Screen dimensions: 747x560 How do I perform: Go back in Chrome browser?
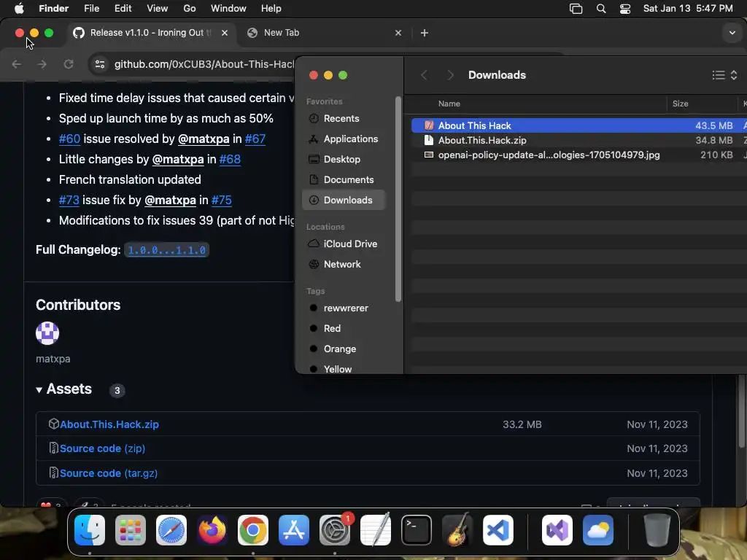17,64
